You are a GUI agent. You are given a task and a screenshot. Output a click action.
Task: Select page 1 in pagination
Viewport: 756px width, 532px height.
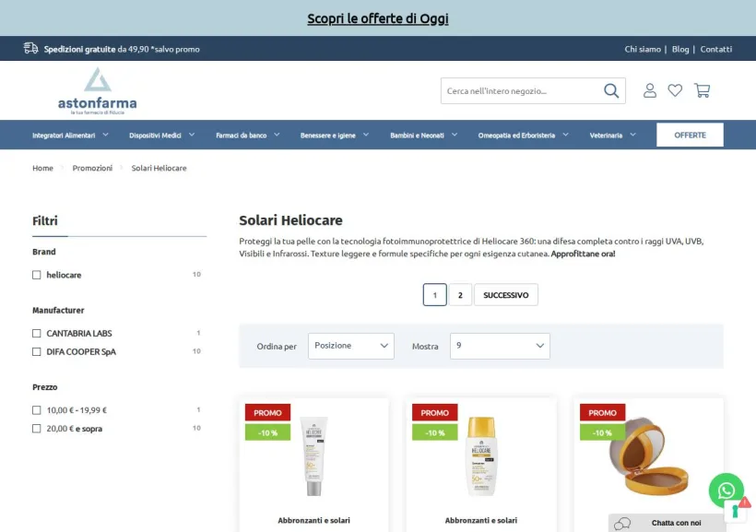click(x=434, y=295)
